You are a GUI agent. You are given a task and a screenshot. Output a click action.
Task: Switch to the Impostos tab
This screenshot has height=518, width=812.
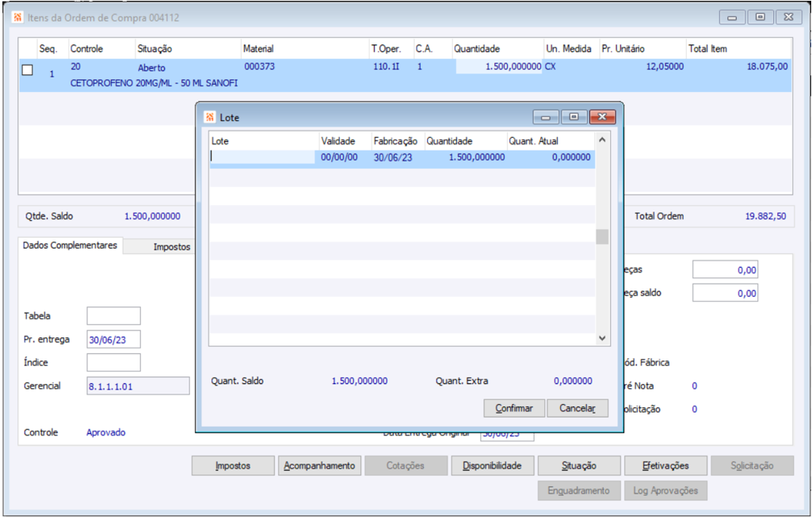click(x=171, y=247)
